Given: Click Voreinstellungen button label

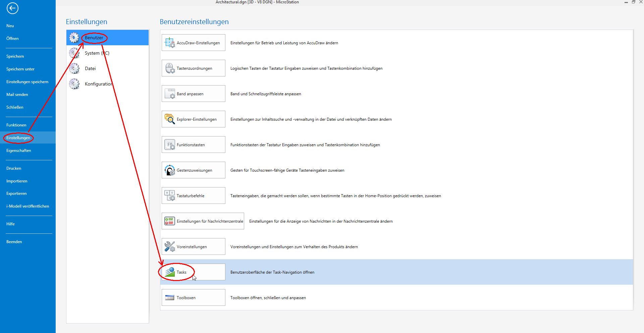Looking at the screenshot, I should coord(192,247).
